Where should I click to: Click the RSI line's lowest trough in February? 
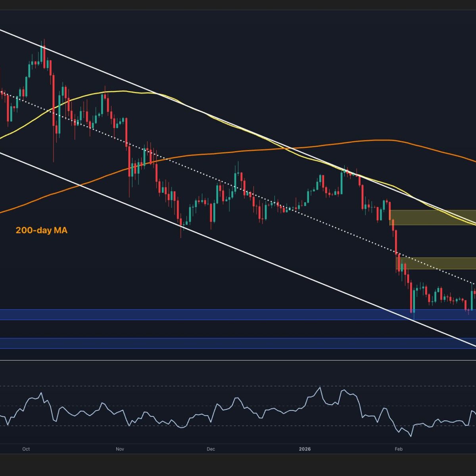410,436
